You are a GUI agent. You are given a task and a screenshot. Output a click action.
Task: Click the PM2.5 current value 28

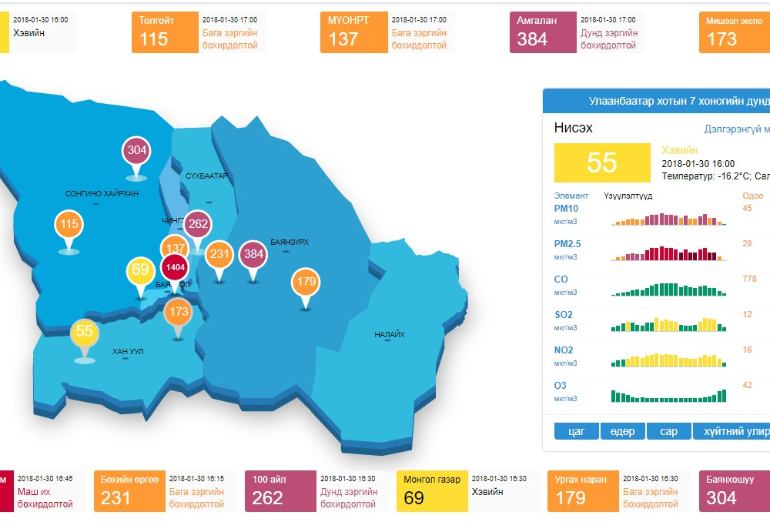[747, 243]
